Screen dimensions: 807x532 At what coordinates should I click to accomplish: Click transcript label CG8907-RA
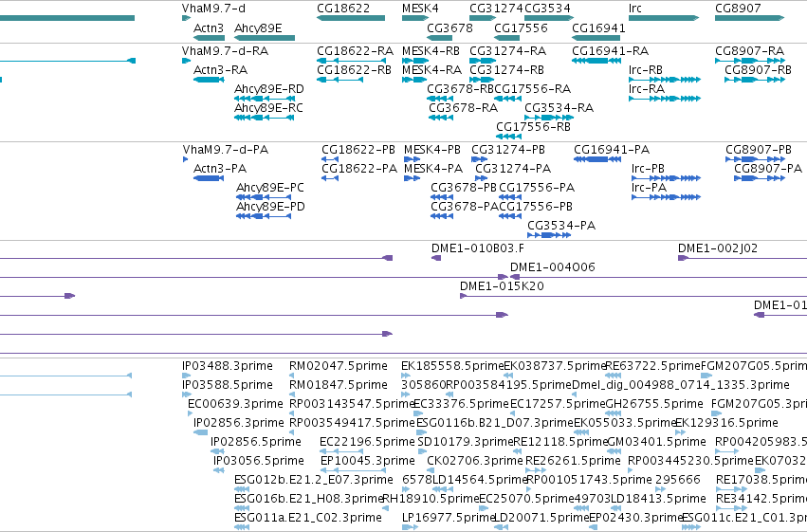[749, 51]
